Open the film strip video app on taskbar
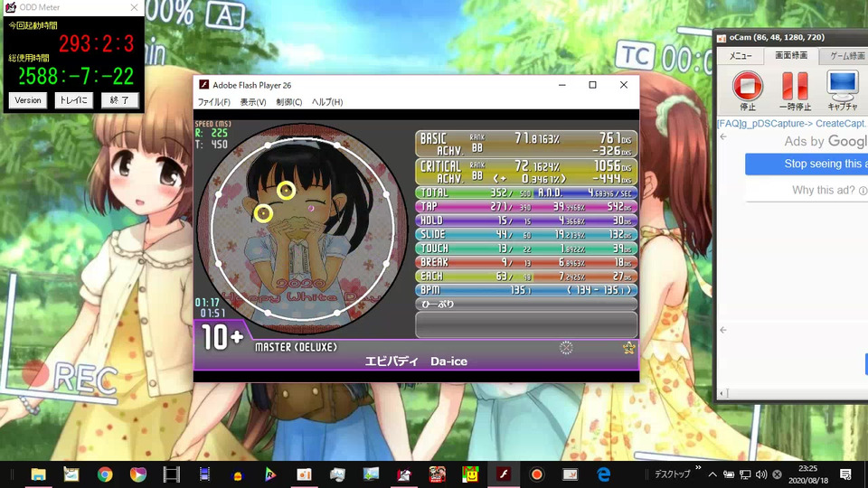Image resolution: width=868 pixels, height=488 pixels. [x=172, y=474]
